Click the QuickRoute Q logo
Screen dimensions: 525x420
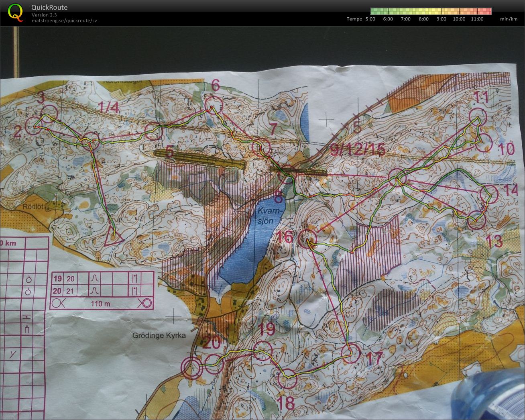(x=15, y=12)
